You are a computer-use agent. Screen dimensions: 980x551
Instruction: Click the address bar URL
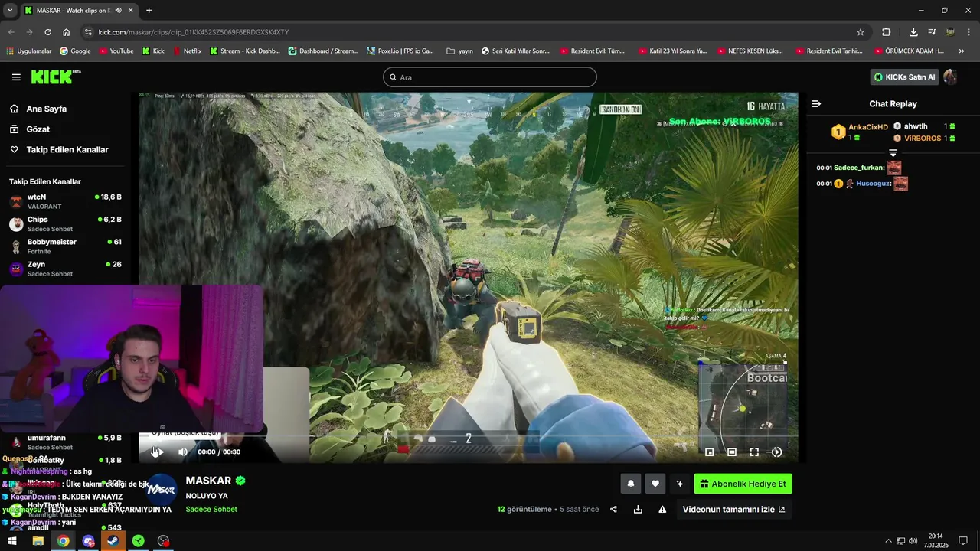coord(194,32)
